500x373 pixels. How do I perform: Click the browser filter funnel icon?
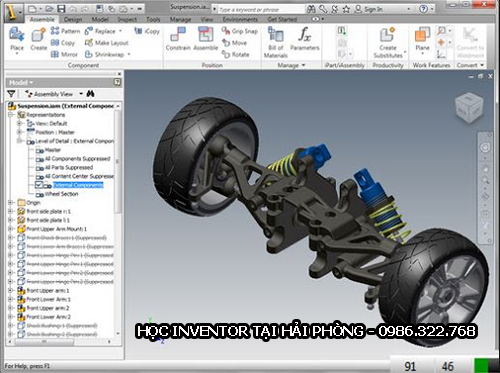click(11, 94)
